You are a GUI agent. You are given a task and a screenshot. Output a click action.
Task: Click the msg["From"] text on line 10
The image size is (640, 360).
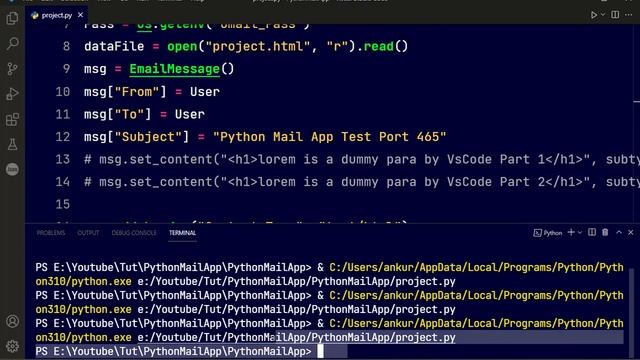click(125, 91)
